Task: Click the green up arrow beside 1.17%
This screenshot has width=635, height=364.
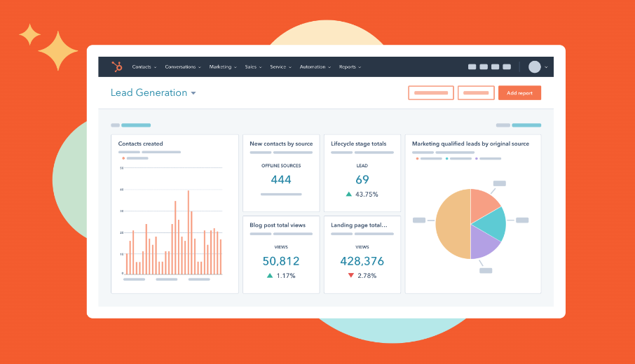Action: point(270,276)
